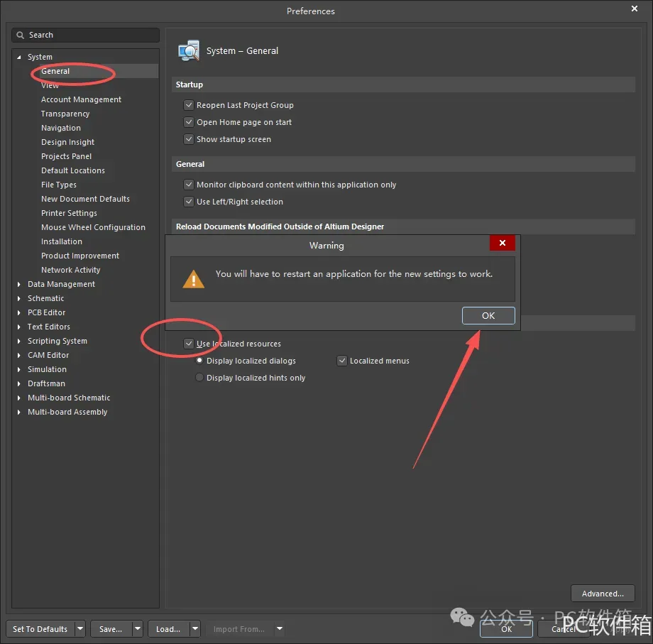The width and height of the screenshot is (653, 644).
Task: Select Account Management page
Action: tap(81, 99)
